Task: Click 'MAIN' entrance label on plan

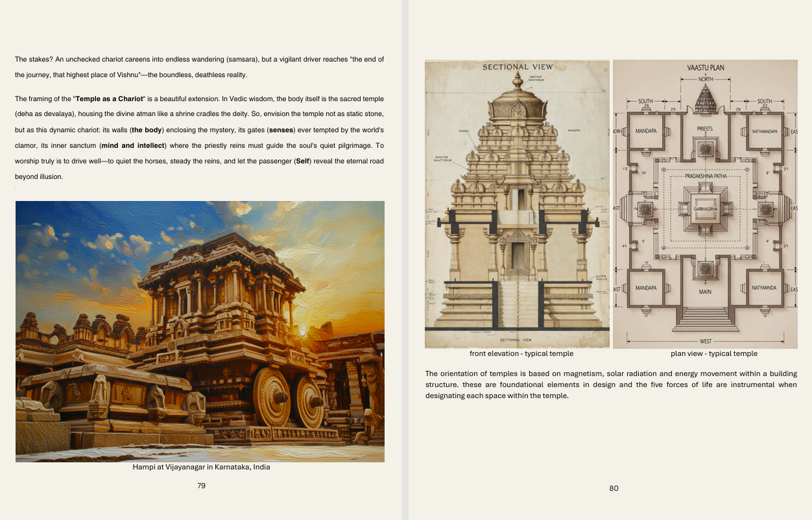Action: 705,292
